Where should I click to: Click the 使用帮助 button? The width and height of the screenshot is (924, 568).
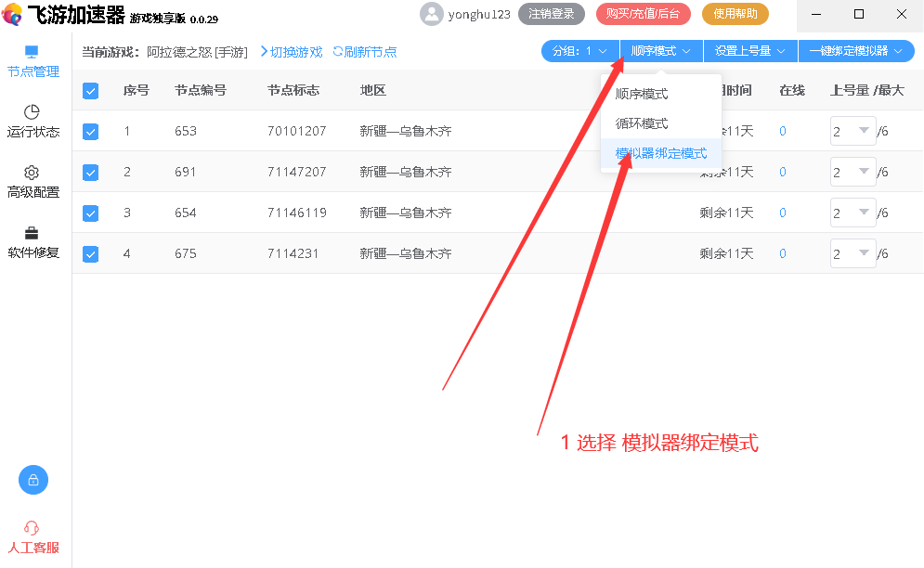735,14
